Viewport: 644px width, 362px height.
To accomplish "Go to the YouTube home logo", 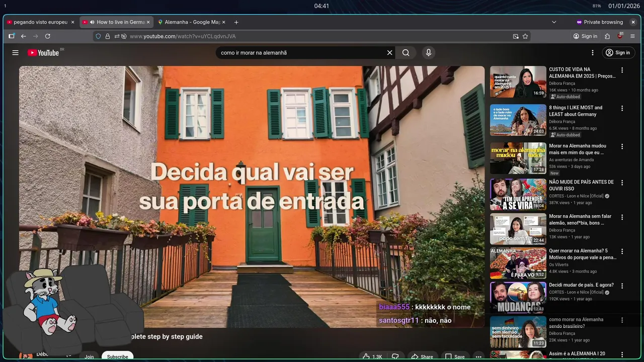I will coord(43,53).
